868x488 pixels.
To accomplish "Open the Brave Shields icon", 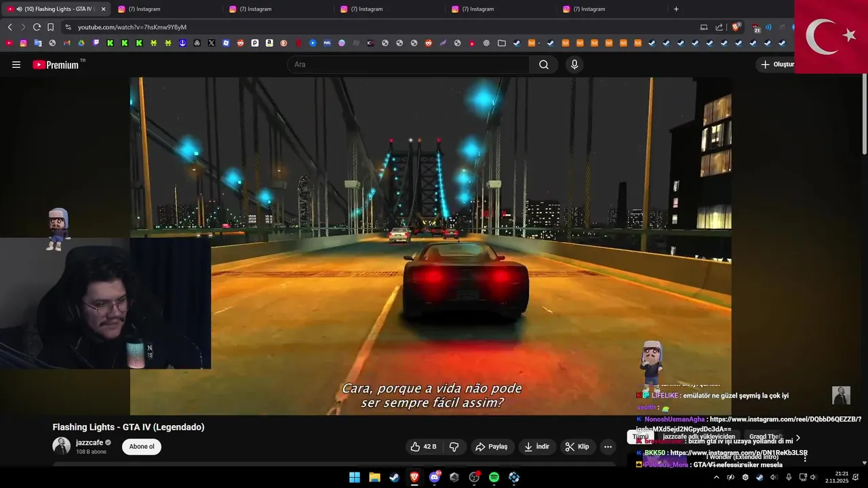I will click(736, 27).
